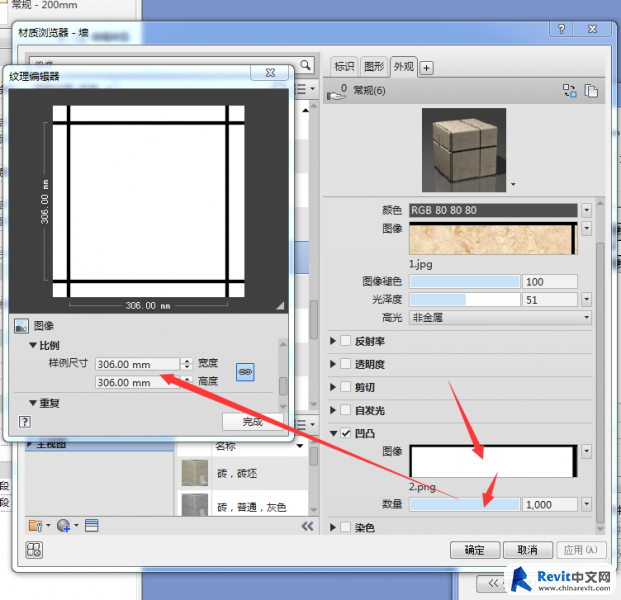The width and height of the screenshot is (621, 600).
Task: Click the image type icon in texture editor
Action: tap(21, 326)
